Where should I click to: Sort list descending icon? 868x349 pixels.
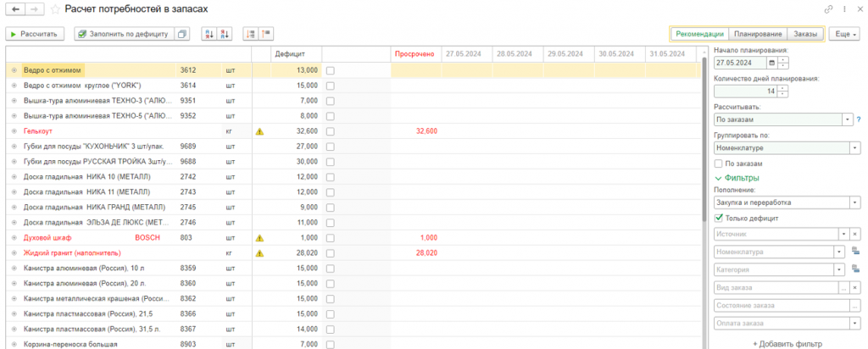[225, 34]
